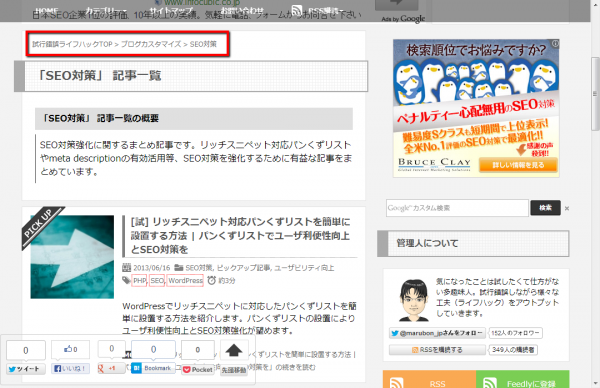Image resolution: width=600 pixels, height=388 pixels.
Task: Select breadcrumb text SEO対策
Action: (x=203, y=44)
